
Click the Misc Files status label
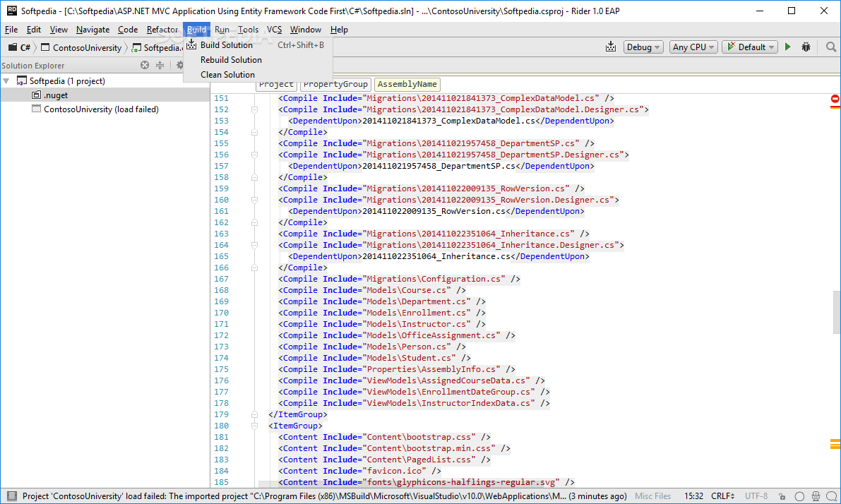click(x=652, y=496)
